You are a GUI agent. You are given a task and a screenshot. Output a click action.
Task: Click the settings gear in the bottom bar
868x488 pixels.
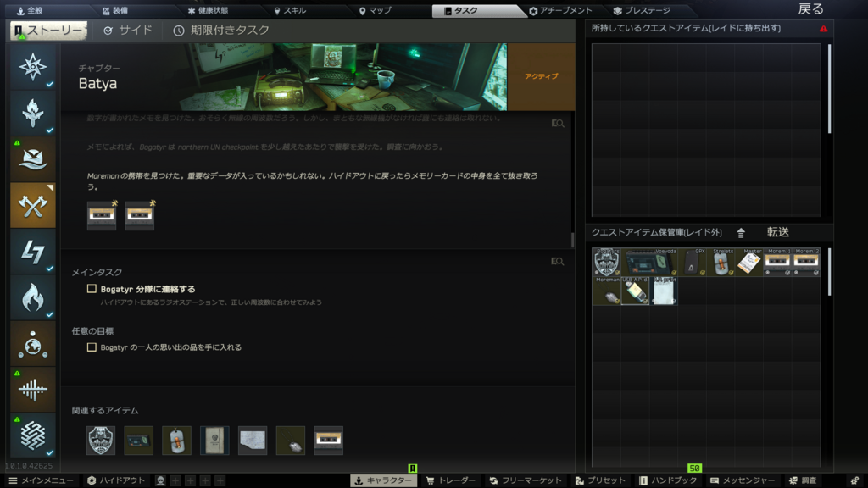click(854, 480)
